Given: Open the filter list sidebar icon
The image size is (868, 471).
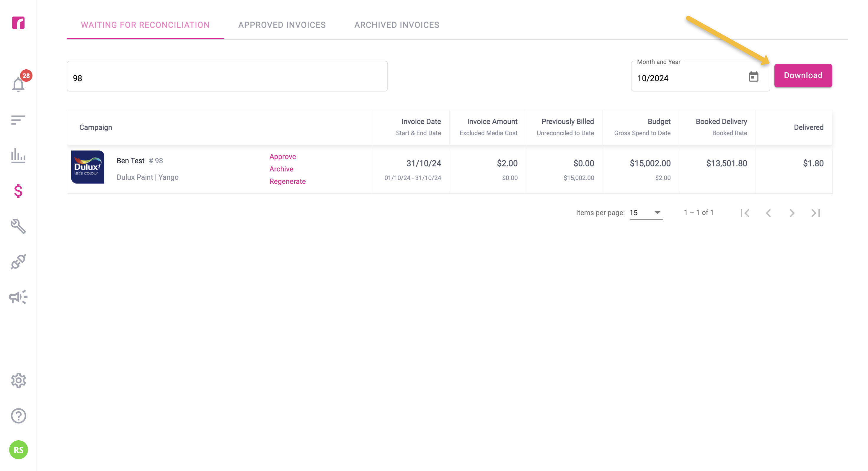Looking at the screenshot, I should pos(18,120).
